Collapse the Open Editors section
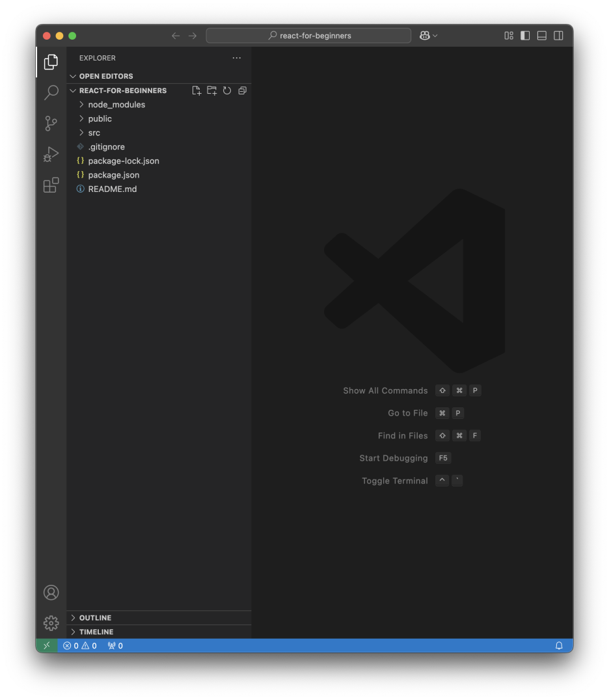 [159, 76]
